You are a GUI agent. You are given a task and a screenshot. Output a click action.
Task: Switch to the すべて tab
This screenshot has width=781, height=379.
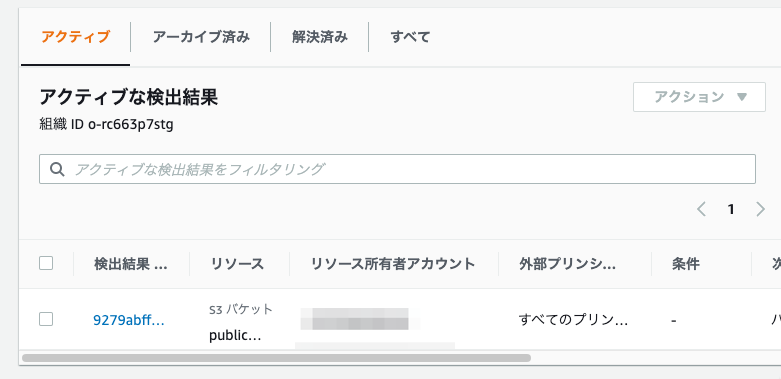[x=410, y=37]
